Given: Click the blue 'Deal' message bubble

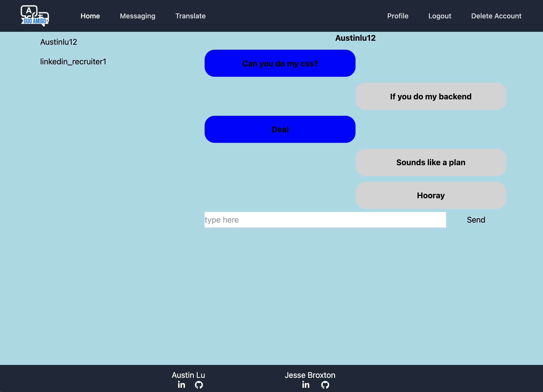Looking at the screenshot, I should coord(280,129).
